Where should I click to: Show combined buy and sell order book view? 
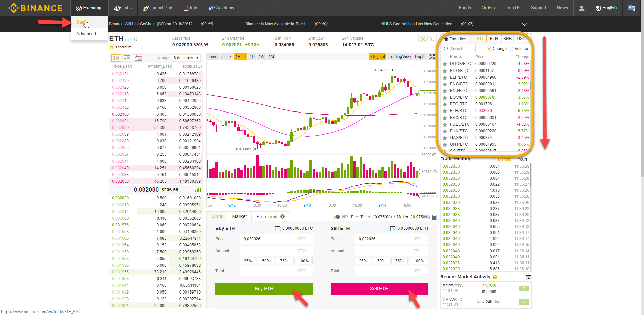point(116,58)
